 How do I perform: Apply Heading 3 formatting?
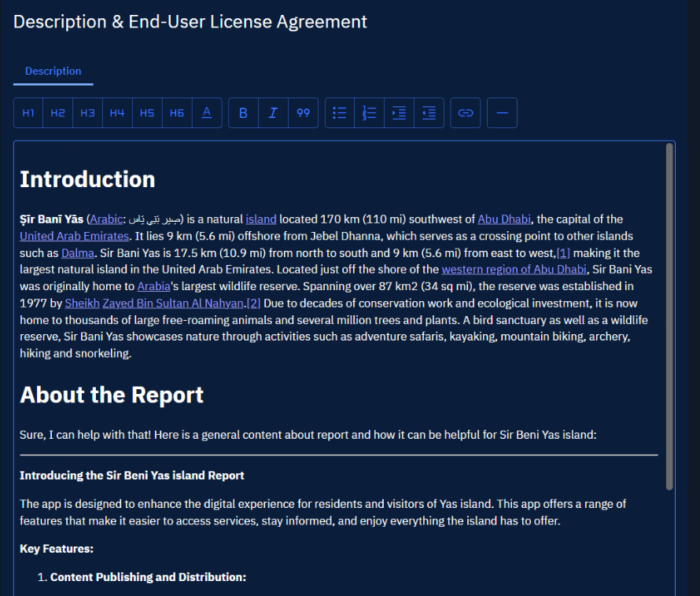coord(87,112)
